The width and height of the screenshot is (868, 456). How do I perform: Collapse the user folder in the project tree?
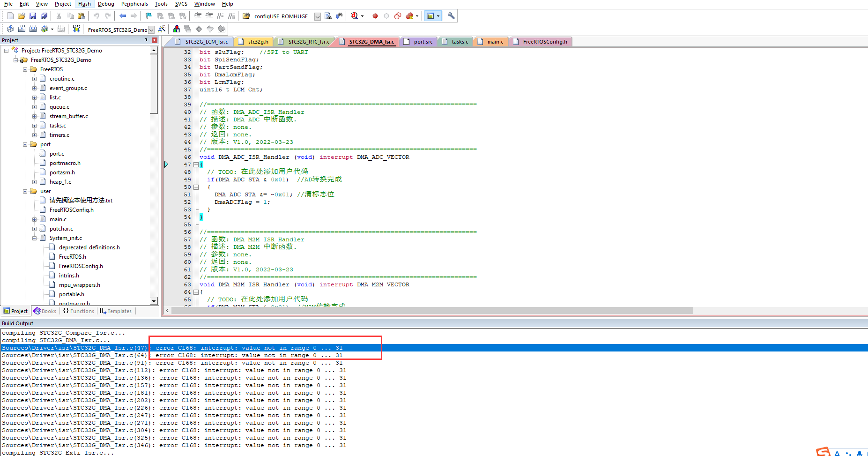(x=25, y=191)
